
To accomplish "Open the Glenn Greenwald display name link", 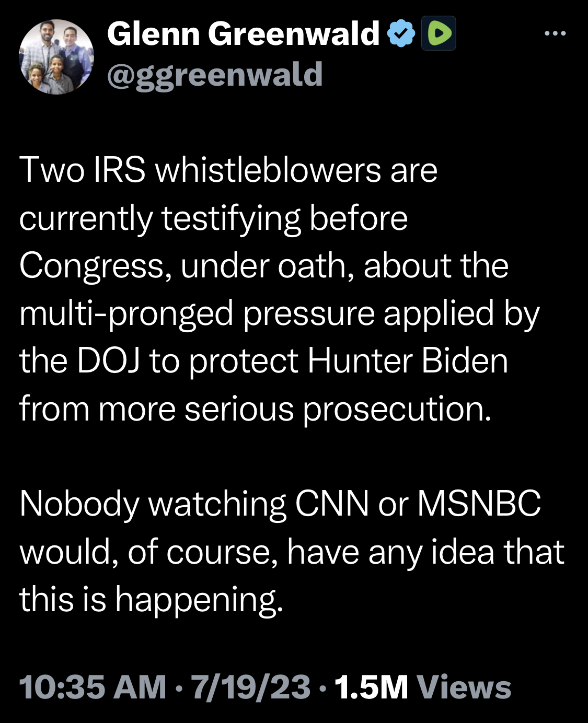I will tap(243, 33).
